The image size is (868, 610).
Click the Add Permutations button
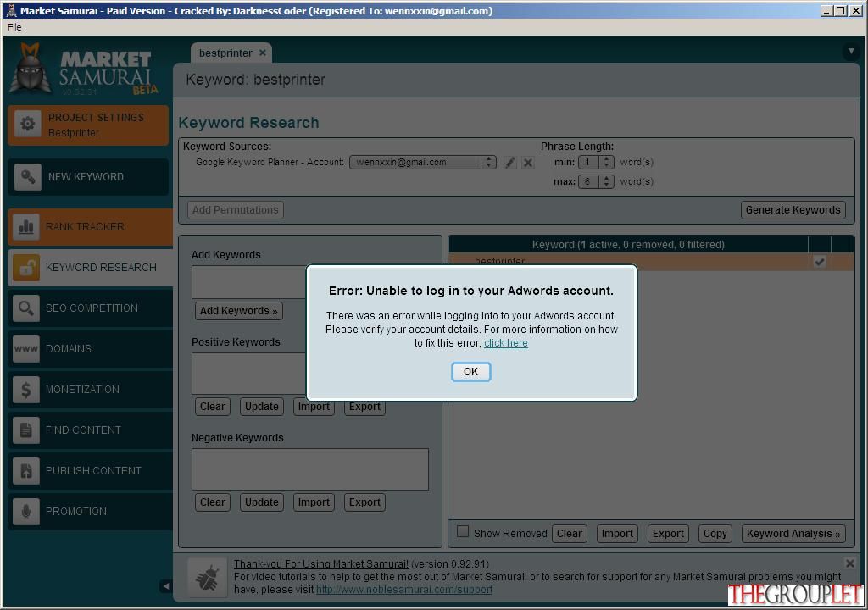pos(236,210)
